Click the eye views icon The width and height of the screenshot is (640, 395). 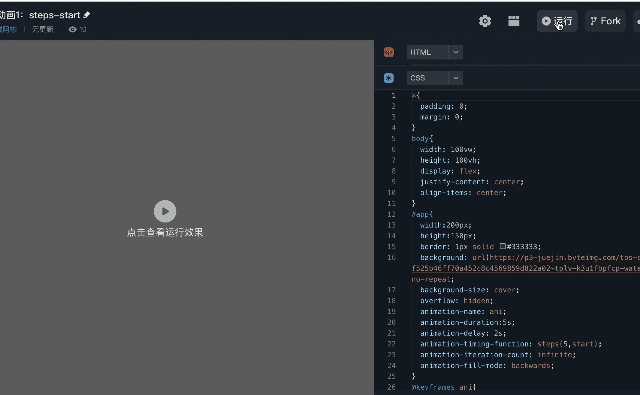(x=73, y=29)
